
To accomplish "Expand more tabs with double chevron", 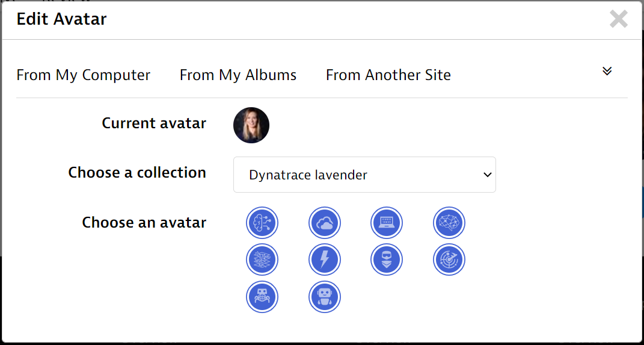I will [x=607, y=71].
